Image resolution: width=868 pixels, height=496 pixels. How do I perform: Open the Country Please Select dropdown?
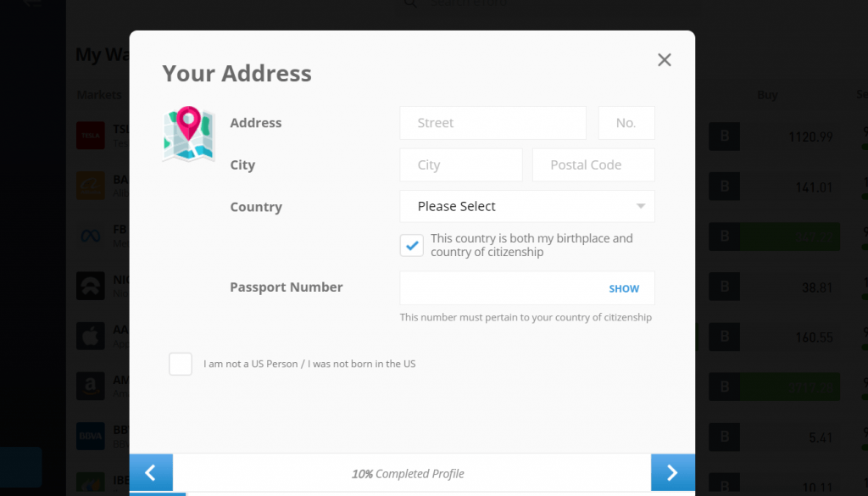tap(526, 206)
